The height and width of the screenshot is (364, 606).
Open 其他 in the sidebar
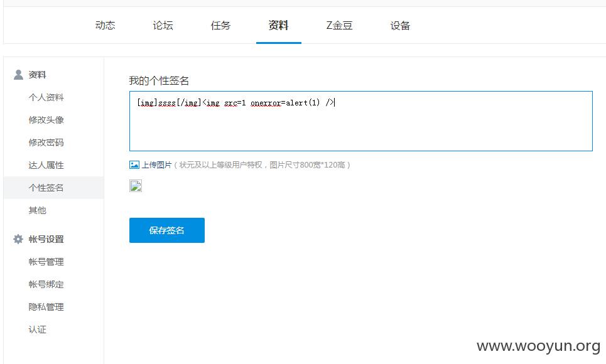[37, 210]
